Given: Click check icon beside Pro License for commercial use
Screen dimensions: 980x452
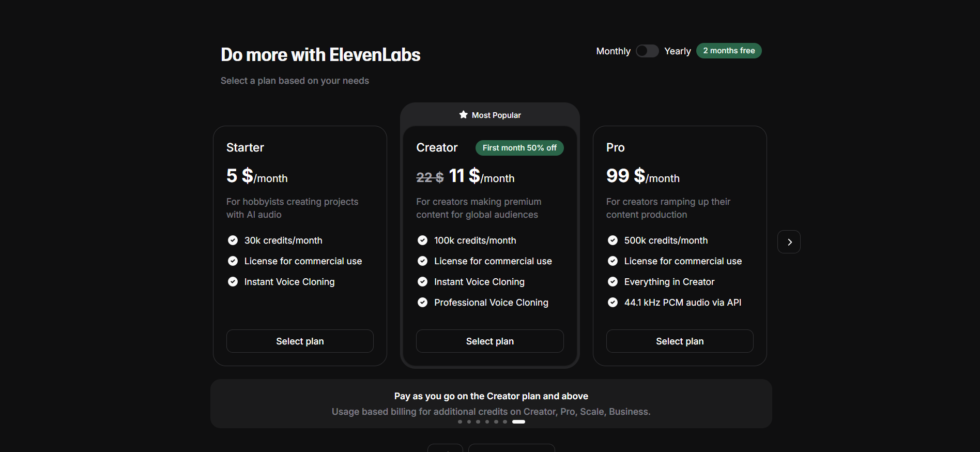Looking at the screenshot, I should pyautogui.click(x=612, y=261).
